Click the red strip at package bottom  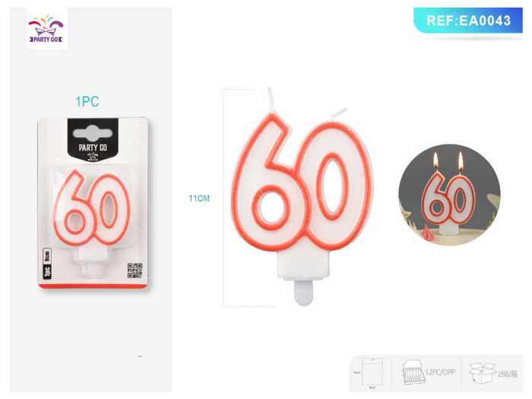93,287
